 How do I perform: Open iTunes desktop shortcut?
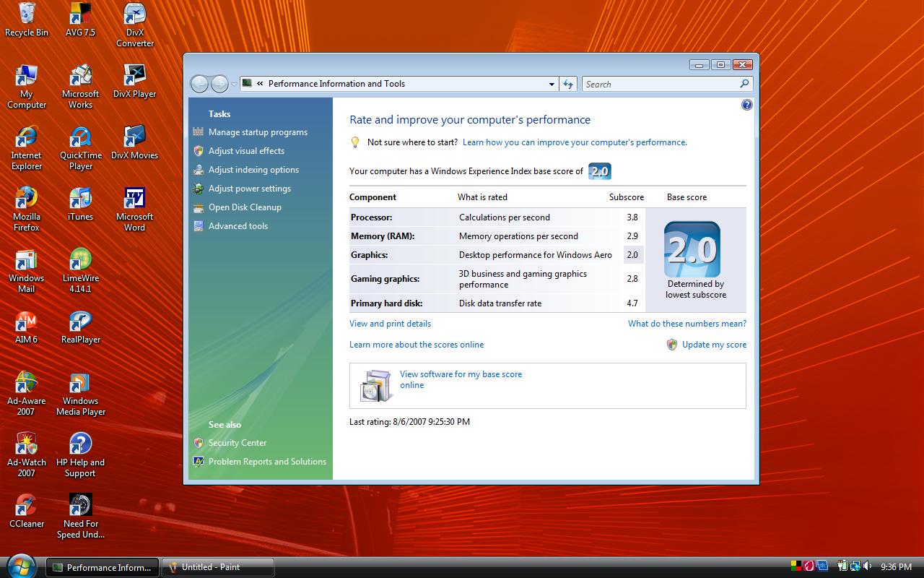tap(80, 204)
